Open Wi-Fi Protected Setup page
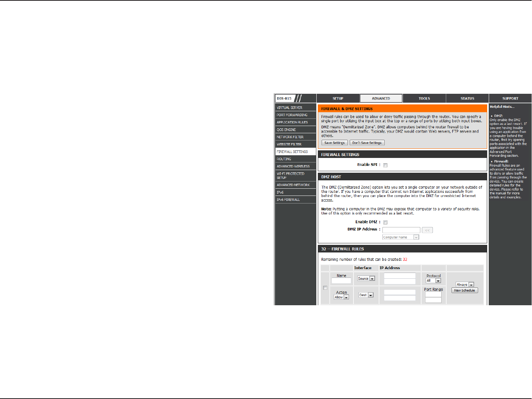This screenshot has height=399, width=532. (x=296, y=176)
